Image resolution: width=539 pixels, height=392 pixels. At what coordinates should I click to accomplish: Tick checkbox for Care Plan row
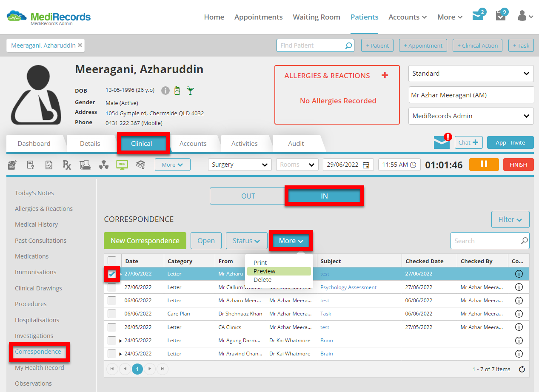pyautogui.click(x=111, y=314)
